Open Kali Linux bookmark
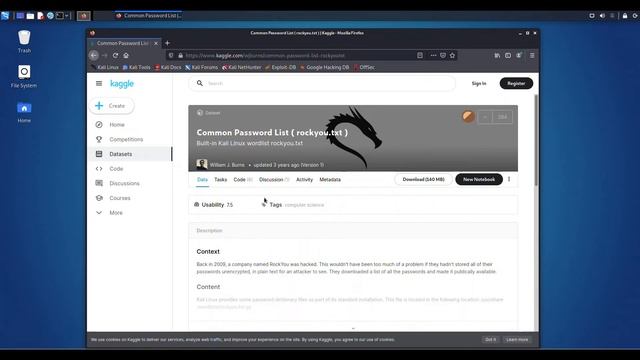 [104, 67]
